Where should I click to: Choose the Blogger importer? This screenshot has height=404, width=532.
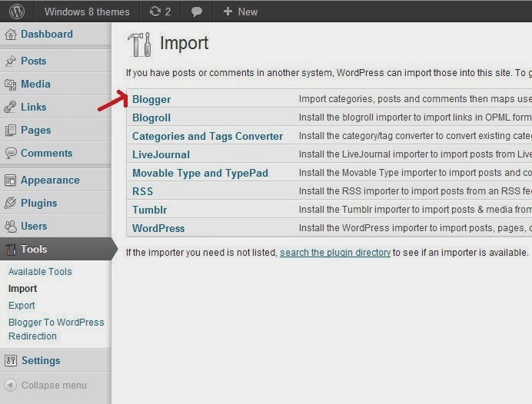(x=151, y=100)
